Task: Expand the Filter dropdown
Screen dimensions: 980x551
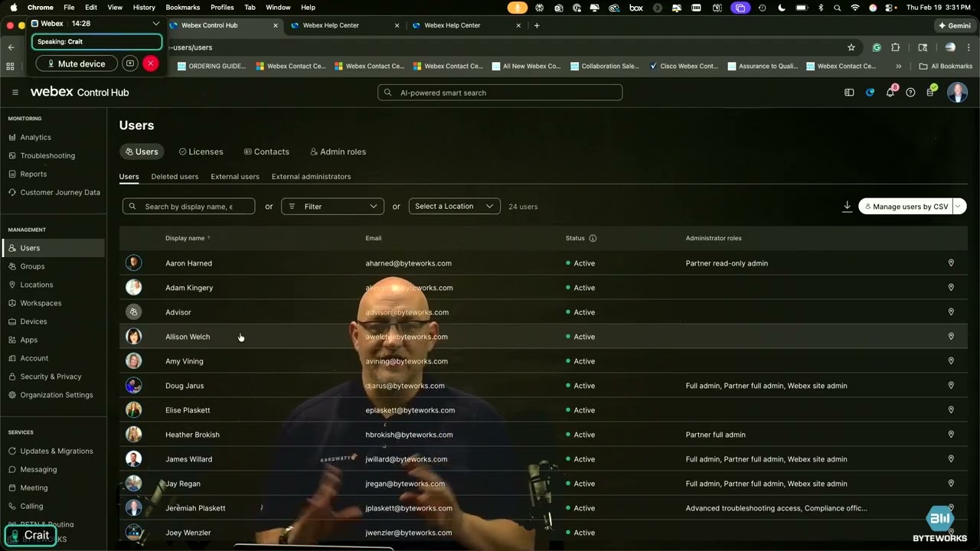Action: (332, 207)
